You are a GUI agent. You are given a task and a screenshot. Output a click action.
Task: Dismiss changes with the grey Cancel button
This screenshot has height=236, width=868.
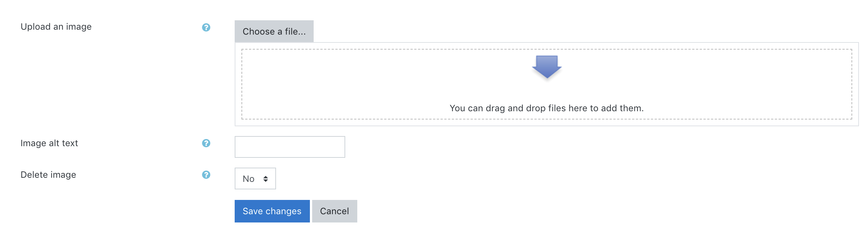(335, 211)
